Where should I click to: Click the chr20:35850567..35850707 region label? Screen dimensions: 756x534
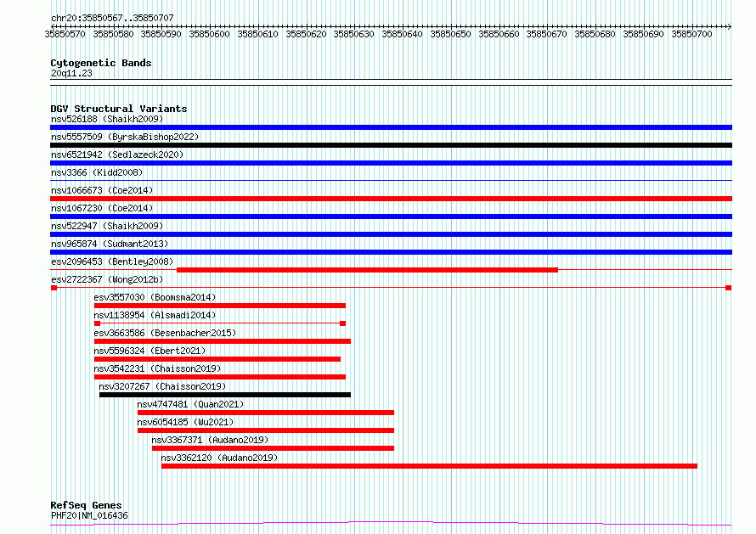coord(112,18)
